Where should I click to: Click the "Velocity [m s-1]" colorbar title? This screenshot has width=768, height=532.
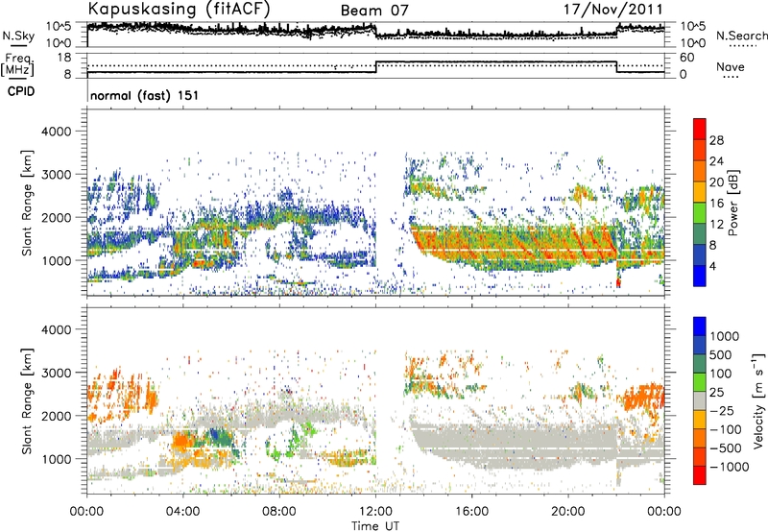tap(759, 400)
